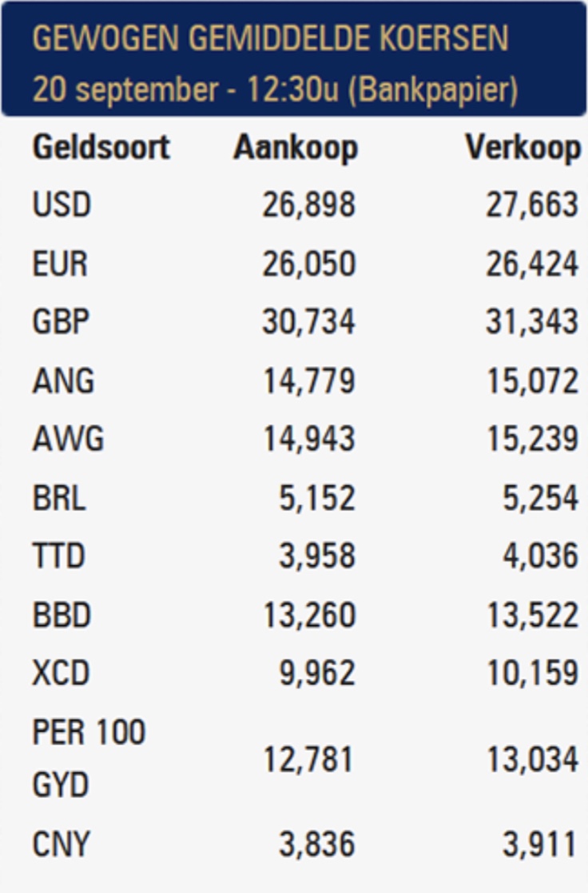Click the USD Aankoop value 26,898
The image size is (588, 893).
(x=308, y=205)
